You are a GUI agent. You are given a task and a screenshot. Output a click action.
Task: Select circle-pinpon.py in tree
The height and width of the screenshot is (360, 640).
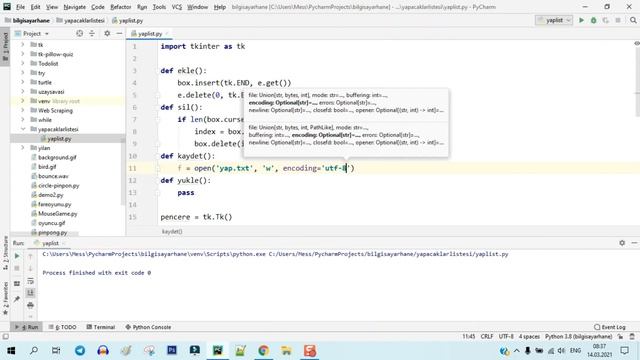58,185
